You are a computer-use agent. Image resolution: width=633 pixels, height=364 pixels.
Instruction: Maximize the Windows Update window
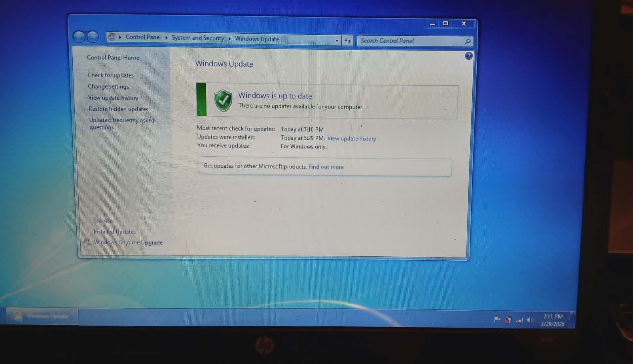[x=445, y=24]
